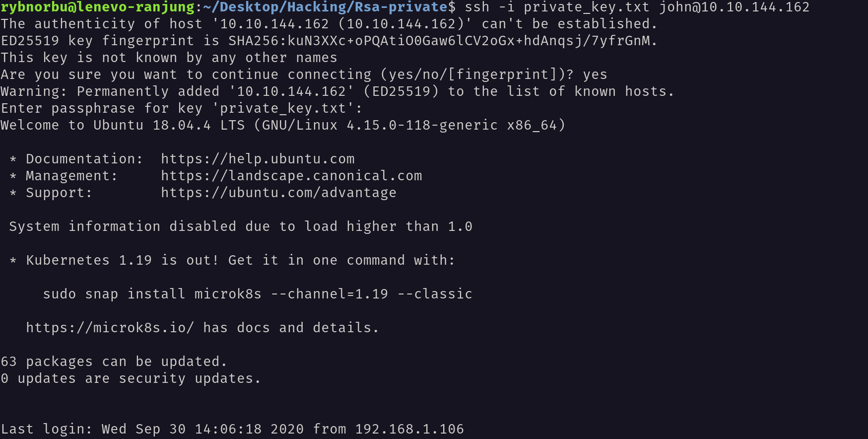Click the rybnorbu@lenevo-ranjung prompt username
The image size is (868, 439).
(x=98, y=7)
